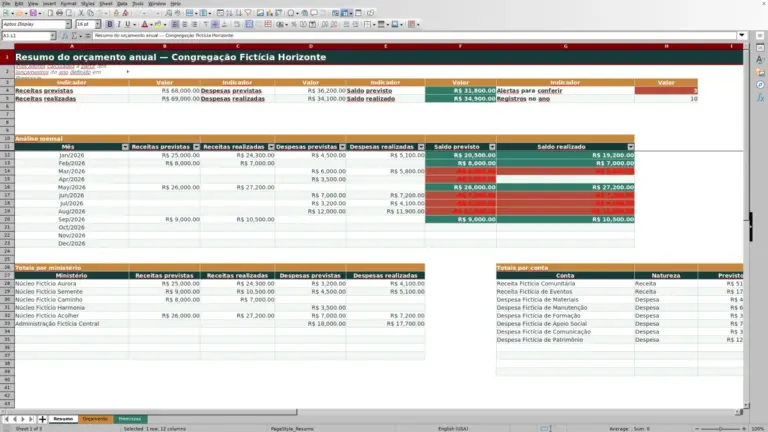Select the Resumo sheet tab
Screen dimensions: 768x432
click(63, 419)
